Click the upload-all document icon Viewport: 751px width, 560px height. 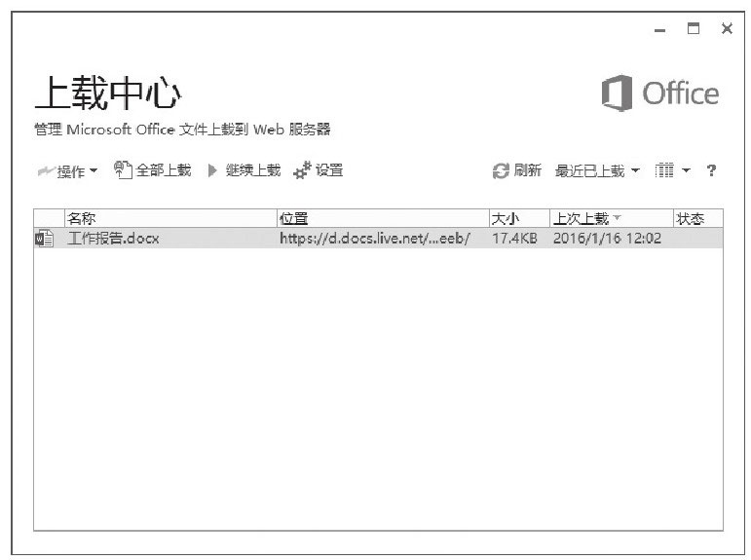(x=123, y=170)
